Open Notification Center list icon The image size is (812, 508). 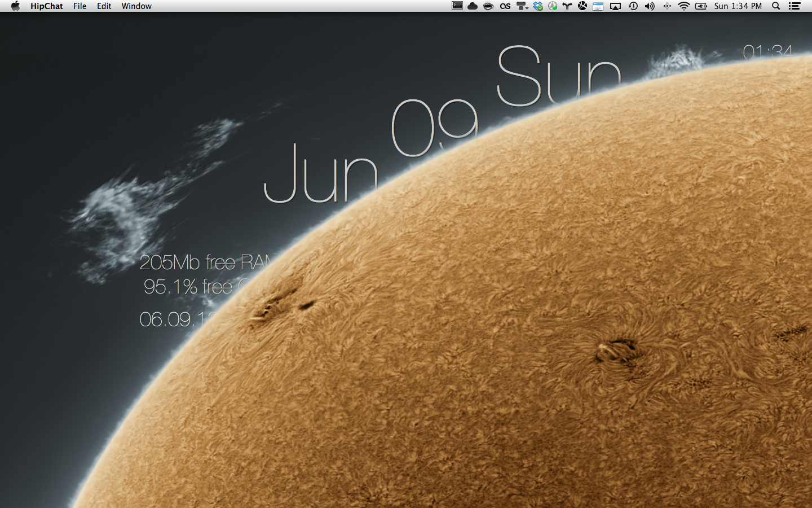[795, 6]
